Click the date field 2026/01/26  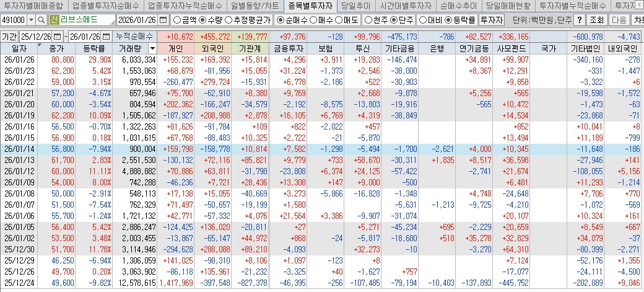137,20
